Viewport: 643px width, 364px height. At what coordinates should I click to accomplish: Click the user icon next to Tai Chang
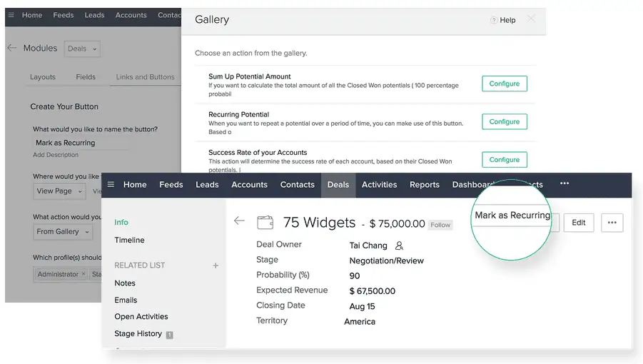pyautogui.click(x=399, y=246)
